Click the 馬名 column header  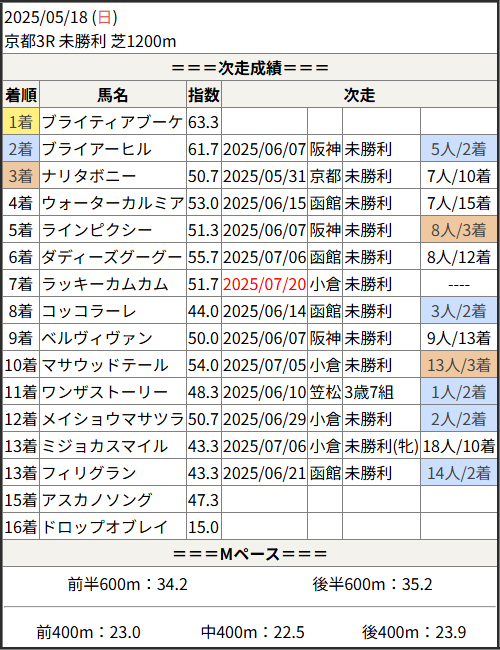click(113, 95)
